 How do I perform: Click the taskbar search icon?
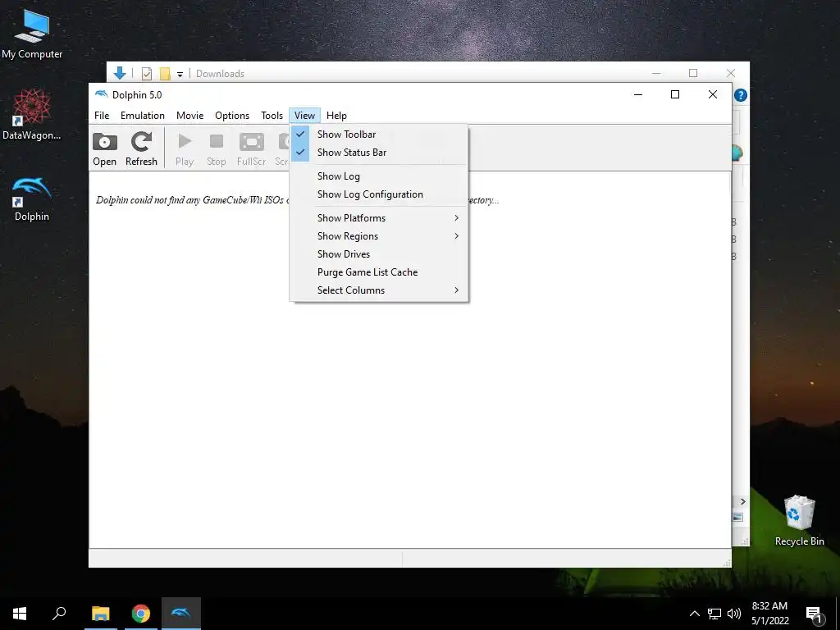coord(59,614)
